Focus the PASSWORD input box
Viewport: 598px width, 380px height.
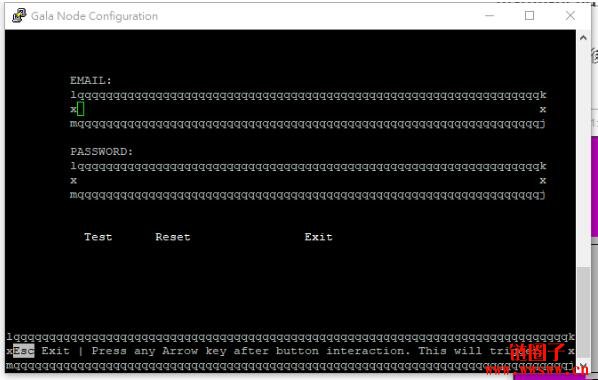(x=308, y=180)
